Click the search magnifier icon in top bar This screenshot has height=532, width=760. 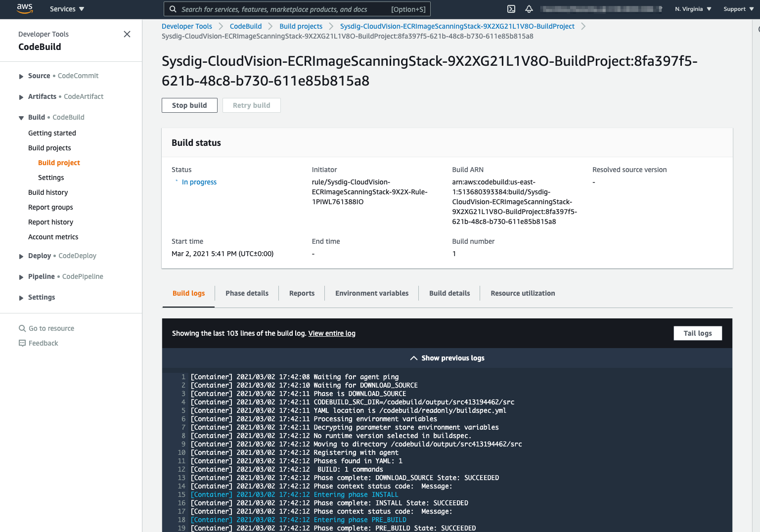[173, 9]
